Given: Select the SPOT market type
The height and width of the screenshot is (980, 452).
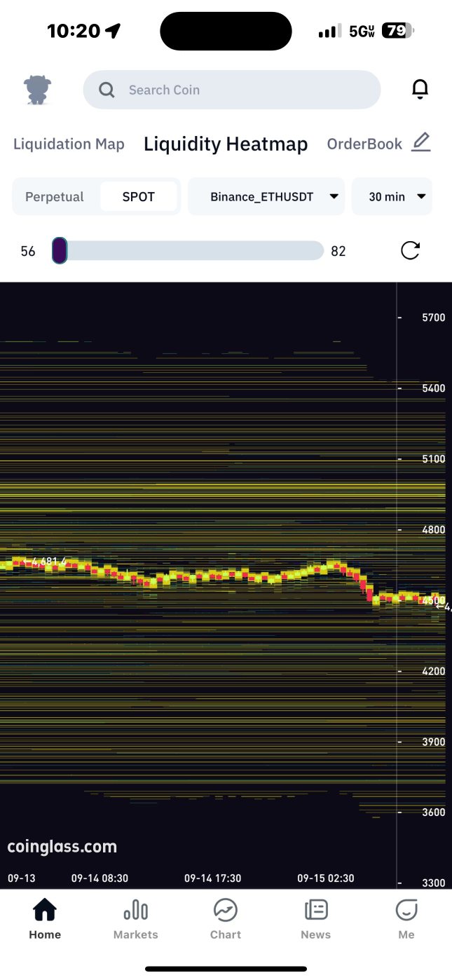Looking at the screenshot, I should pyautogui.click(x=139, y=197).
